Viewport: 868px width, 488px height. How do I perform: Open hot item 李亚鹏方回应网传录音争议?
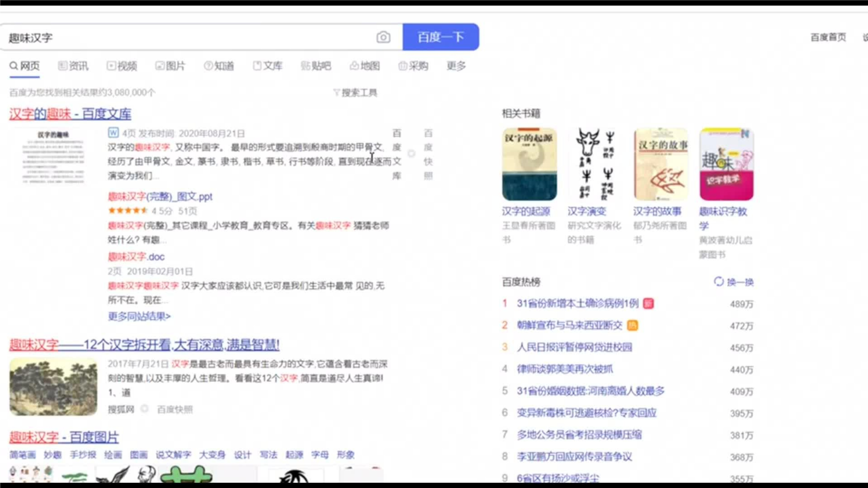click(574, 457)
